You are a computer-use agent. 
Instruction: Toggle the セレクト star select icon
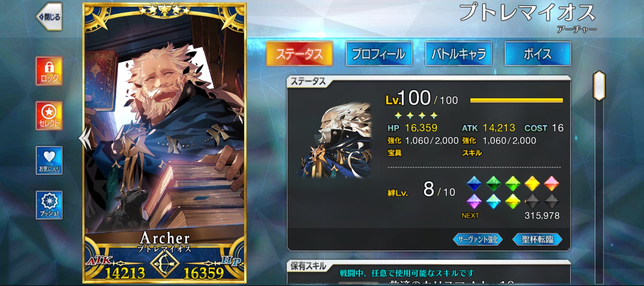pos(49,116)
